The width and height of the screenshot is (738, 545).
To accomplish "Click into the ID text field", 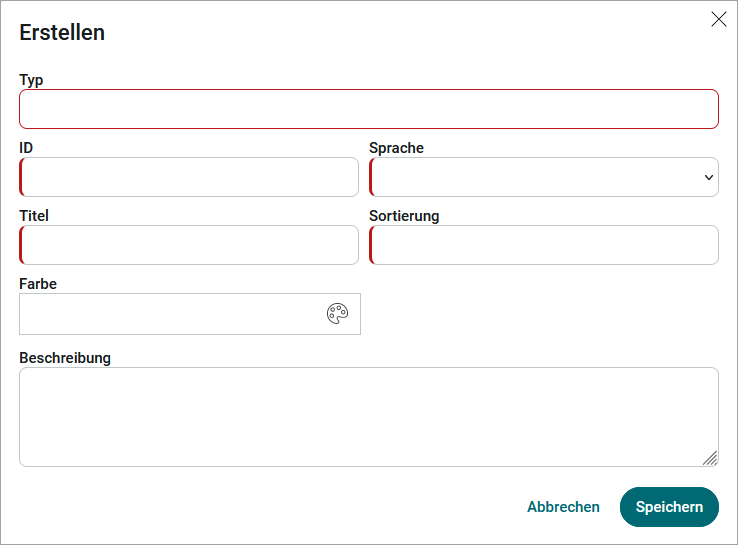I will coord(189,177).
